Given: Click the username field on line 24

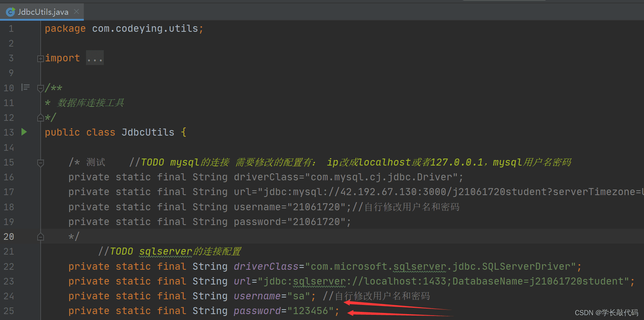Looking at the screenshot, I should click(x=257, y=296).
